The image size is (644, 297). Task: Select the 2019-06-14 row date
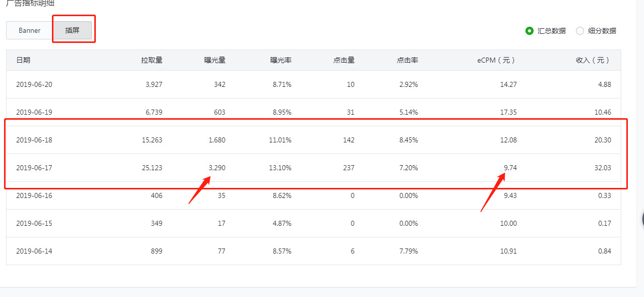pyautogui.click(x=34, y=251)
